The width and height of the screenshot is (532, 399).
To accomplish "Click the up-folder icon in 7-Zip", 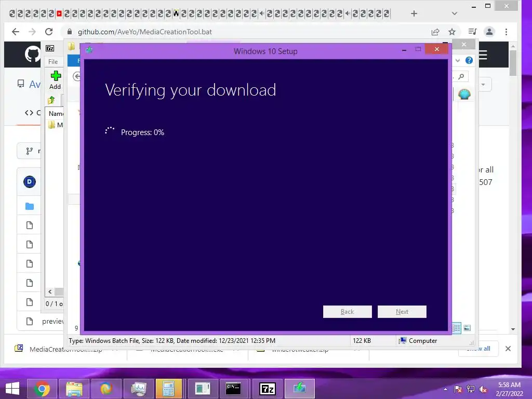I will tap(51, 100).
